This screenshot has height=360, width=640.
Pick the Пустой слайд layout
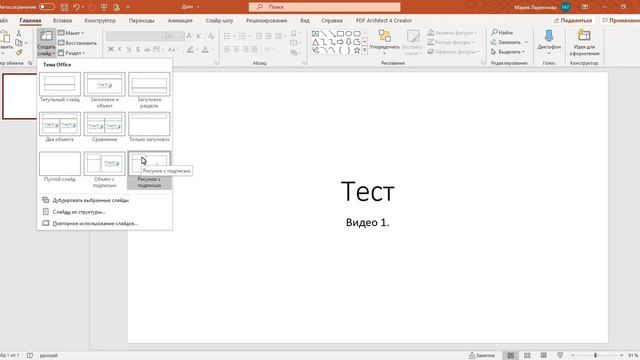[x=60, y=167]
